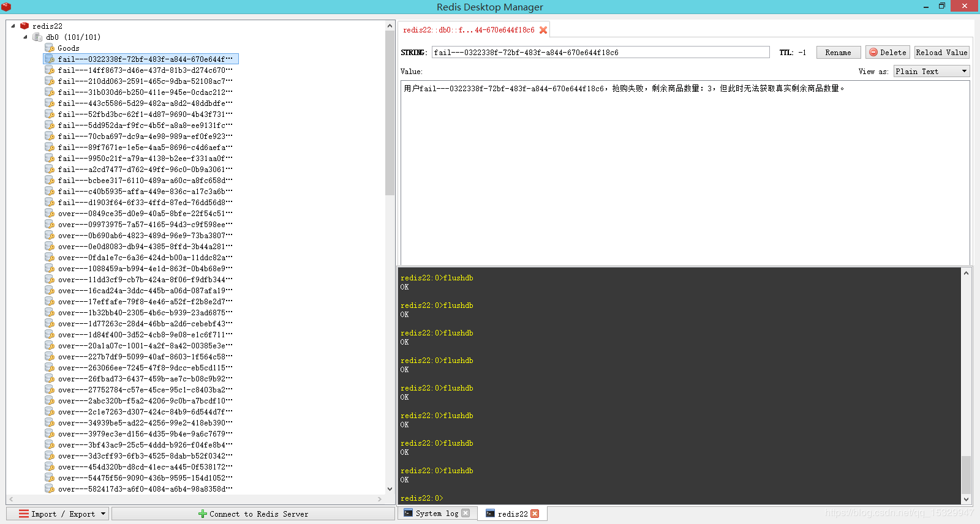
Task: Click Connect to Redis Server
Action: [253, 514]
